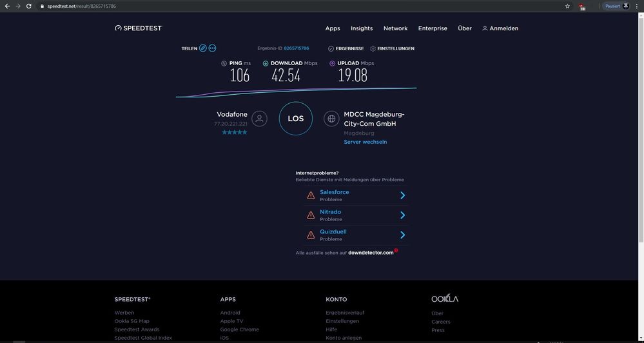Click the PING latency icon
Viewport: 644px width, 343px height.
pyautogui.click(x=224, y=63)
